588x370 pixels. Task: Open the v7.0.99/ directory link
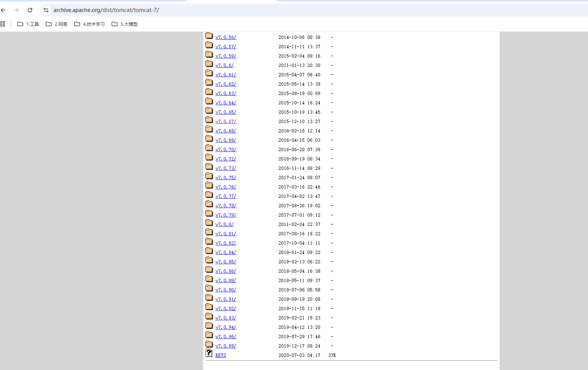tap(226, 346)
